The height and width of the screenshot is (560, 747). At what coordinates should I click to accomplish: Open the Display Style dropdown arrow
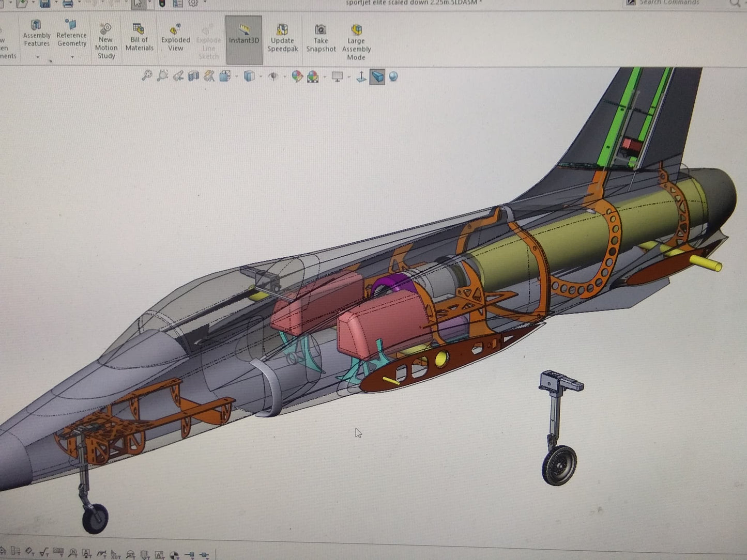coord(261,76)
